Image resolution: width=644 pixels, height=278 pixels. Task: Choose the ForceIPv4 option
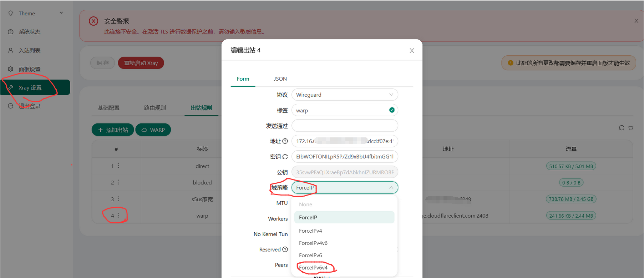click(x=310, y=231)
